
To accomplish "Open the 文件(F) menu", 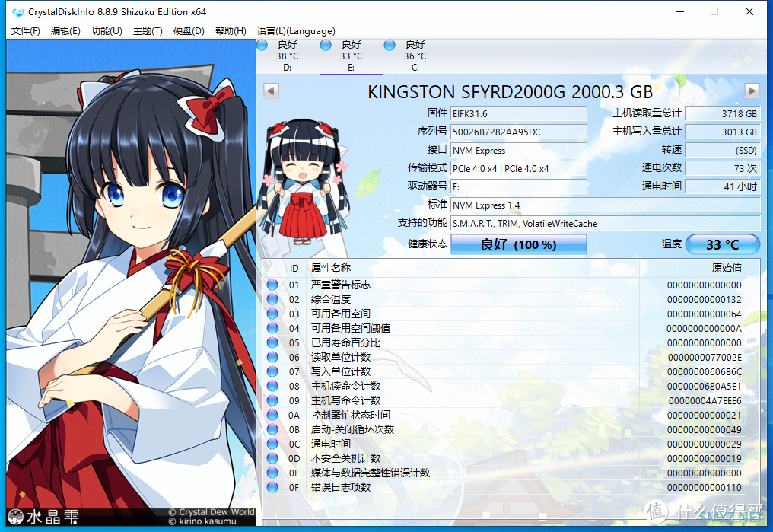I will [26, 31].
